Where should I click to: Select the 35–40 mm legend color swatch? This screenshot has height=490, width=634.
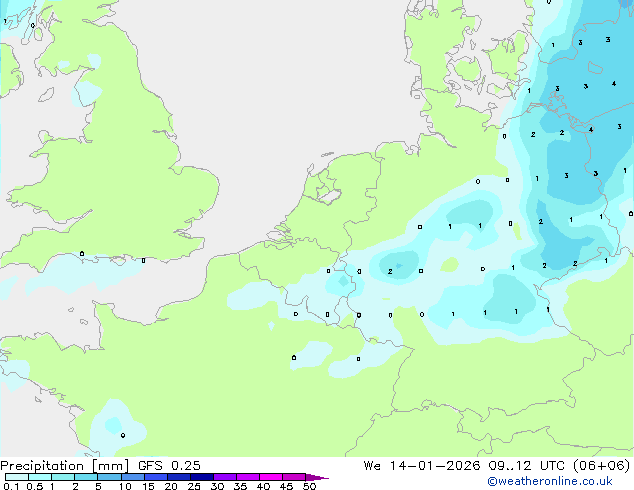(247, 477)
